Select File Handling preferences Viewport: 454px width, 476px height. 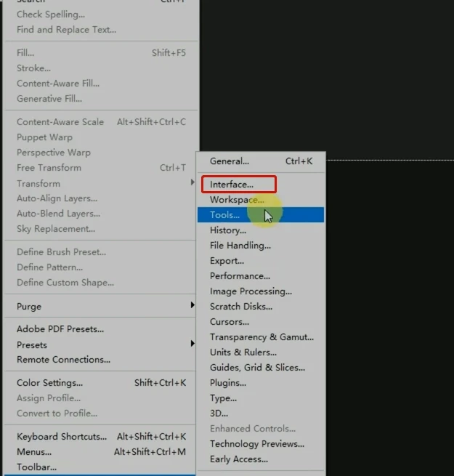pyautogui.click(x=240, y=246)
